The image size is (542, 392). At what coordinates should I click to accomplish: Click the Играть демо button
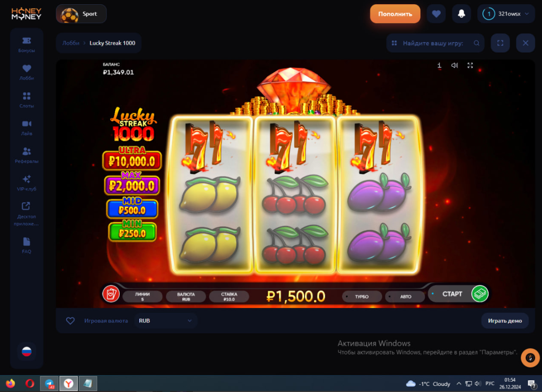(504, 321)
